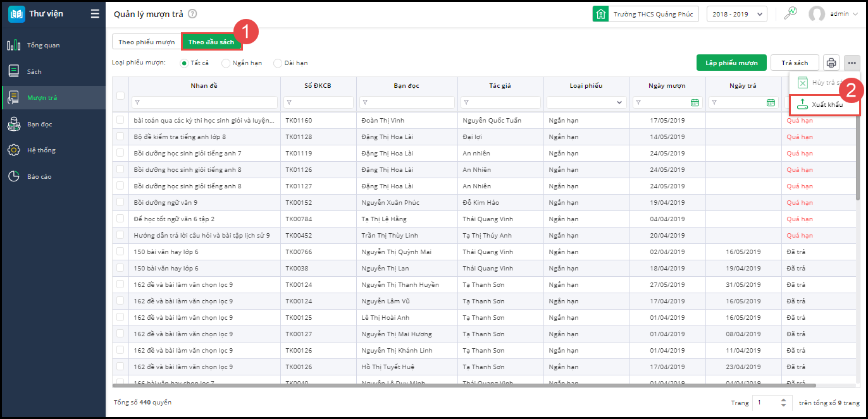
Task: Click the Nhan đề filter input field
Action: [204, 102]
